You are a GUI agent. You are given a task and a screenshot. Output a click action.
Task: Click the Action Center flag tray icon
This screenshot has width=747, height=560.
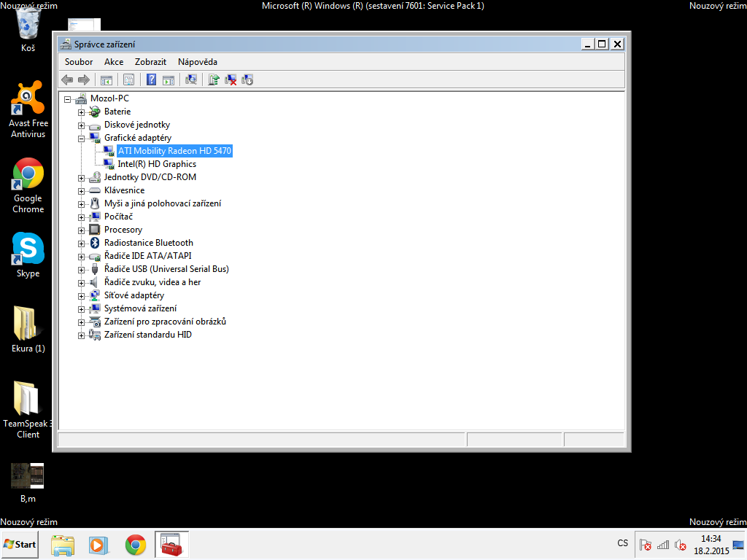click(x=646, y=545)
